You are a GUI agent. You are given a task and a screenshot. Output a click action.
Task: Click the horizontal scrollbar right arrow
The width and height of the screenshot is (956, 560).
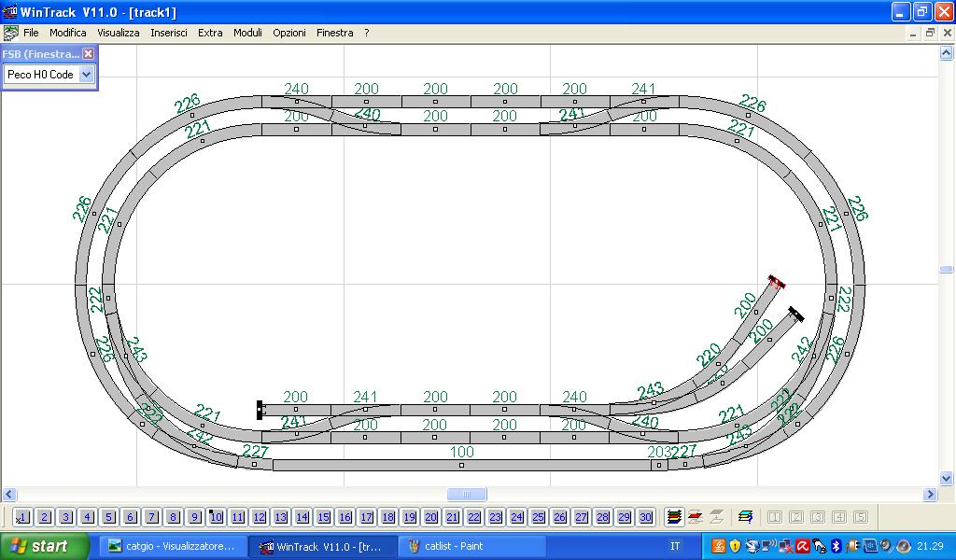click(x=931, y=494)
